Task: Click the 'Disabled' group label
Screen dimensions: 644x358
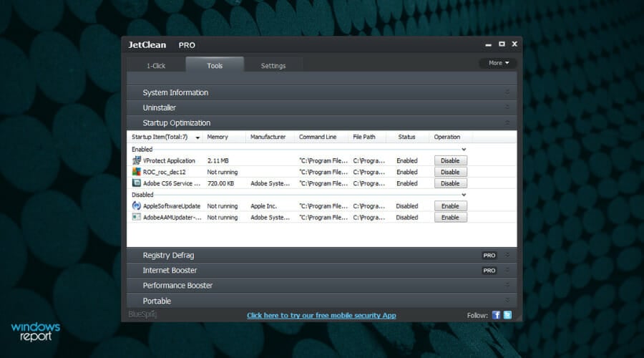Action: pos(142,195)
